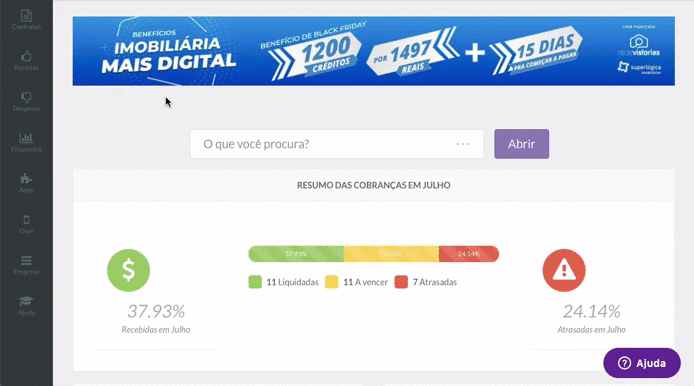694x386 pixels.
Task: Select the Financeiro chart icon
Action: coord(26,138)
